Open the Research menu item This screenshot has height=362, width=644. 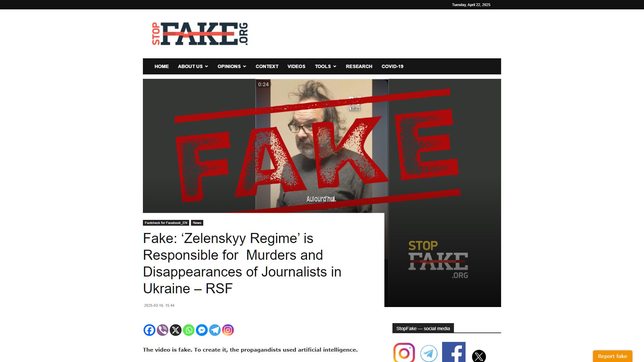(x=359, y=66)
